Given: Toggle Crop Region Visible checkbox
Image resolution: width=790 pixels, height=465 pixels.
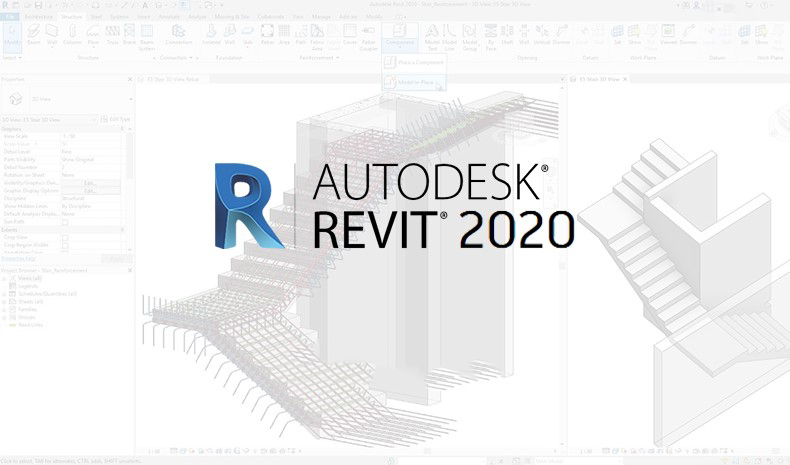Looking at the screenshot, I should tap(65, 244).
